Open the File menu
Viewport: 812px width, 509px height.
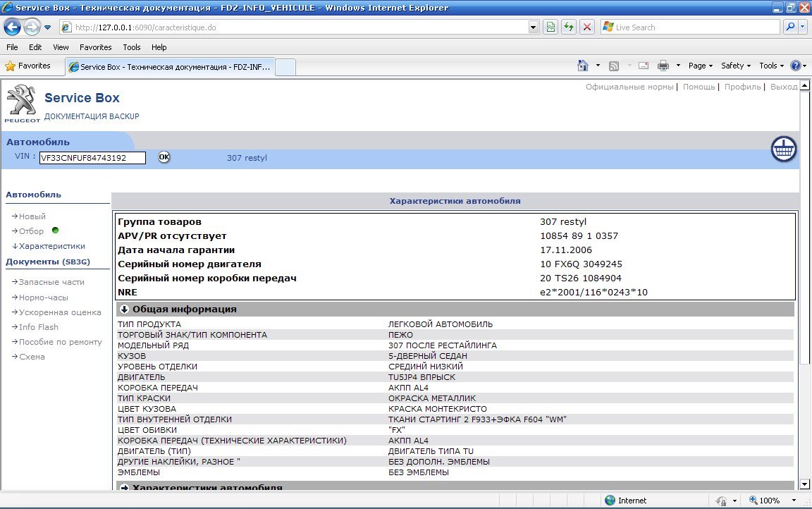click(12, 47)
